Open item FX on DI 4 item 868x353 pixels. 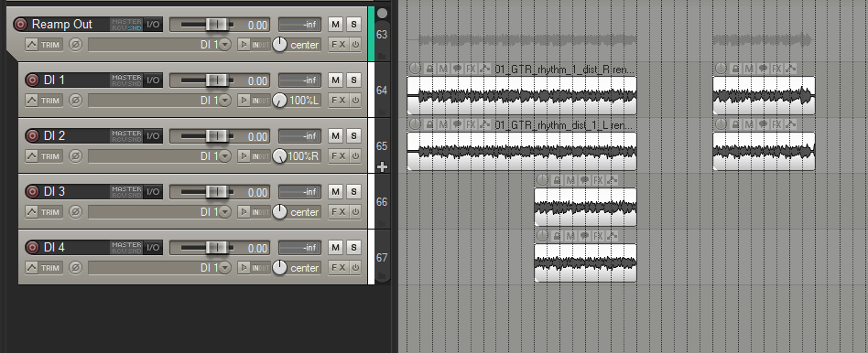599,236
